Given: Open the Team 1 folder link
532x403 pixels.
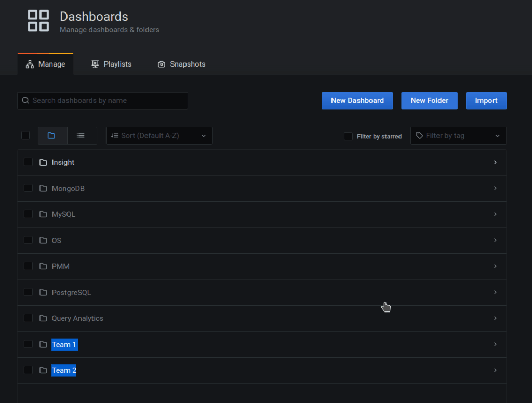Looking at the screenshot, I should pyautogui.click(x=64, y=344).
